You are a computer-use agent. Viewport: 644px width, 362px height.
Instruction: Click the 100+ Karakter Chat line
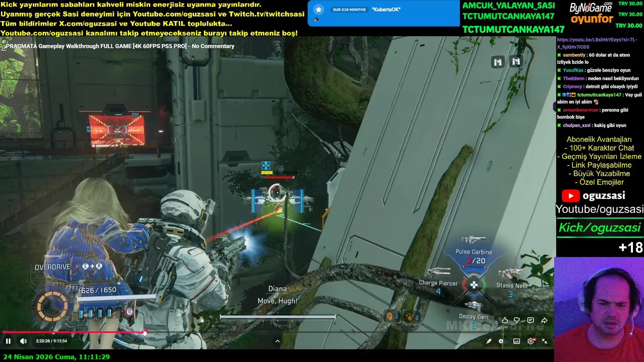click(599, 148)
